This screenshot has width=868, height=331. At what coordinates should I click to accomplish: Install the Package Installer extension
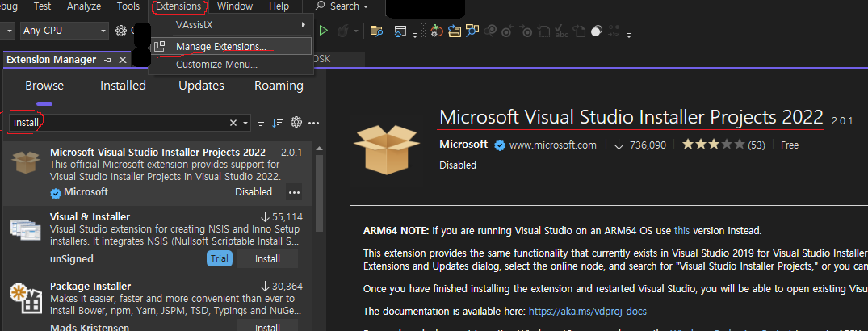(x=267, y=325)
